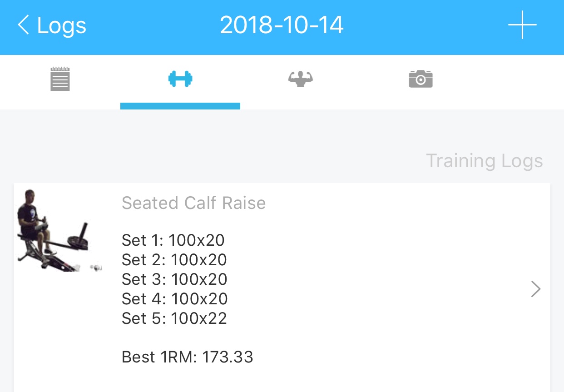Tap the Set 2: 100x20 line

[174, 260]
